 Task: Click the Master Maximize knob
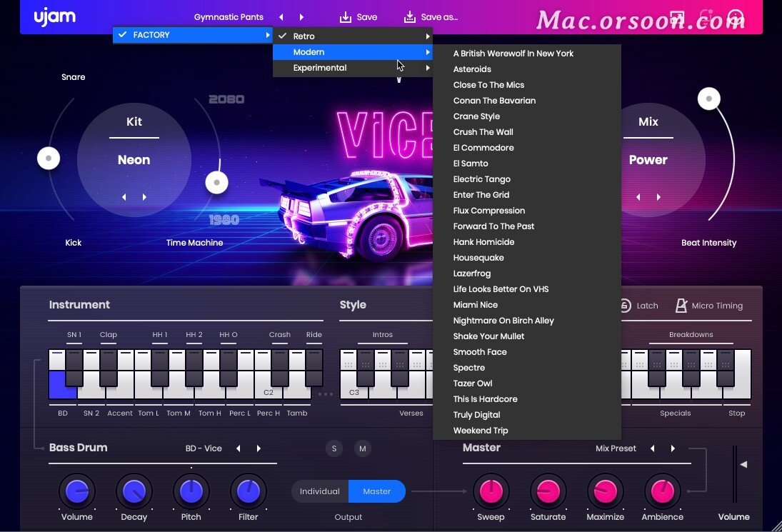(605, 491)
